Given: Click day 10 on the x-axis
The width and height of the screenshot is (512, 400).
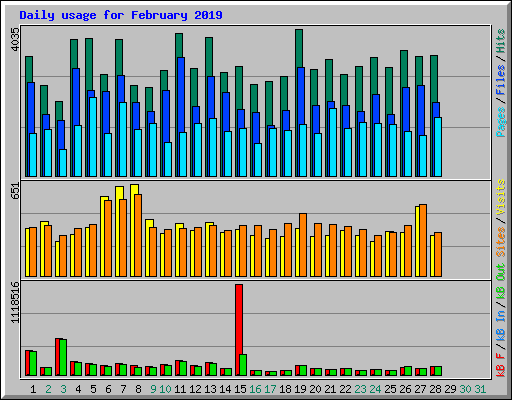Looking at the screenshot, I should click(x=165, y=389).
